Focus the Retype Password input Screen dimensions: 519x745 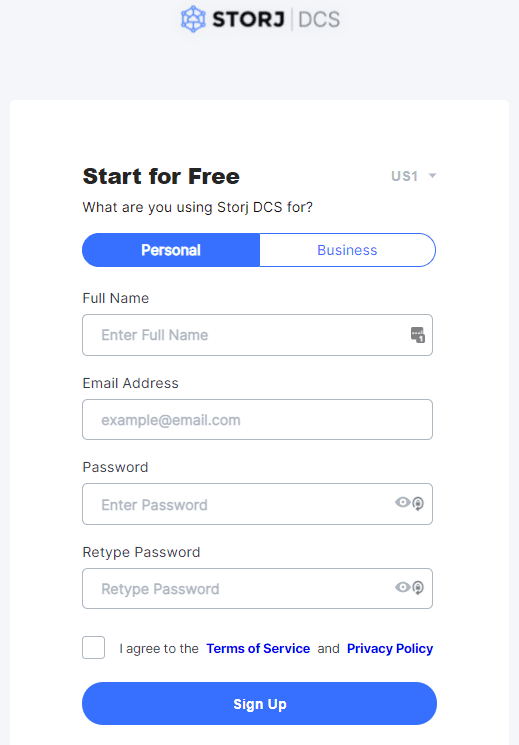[x=258, y=589]
